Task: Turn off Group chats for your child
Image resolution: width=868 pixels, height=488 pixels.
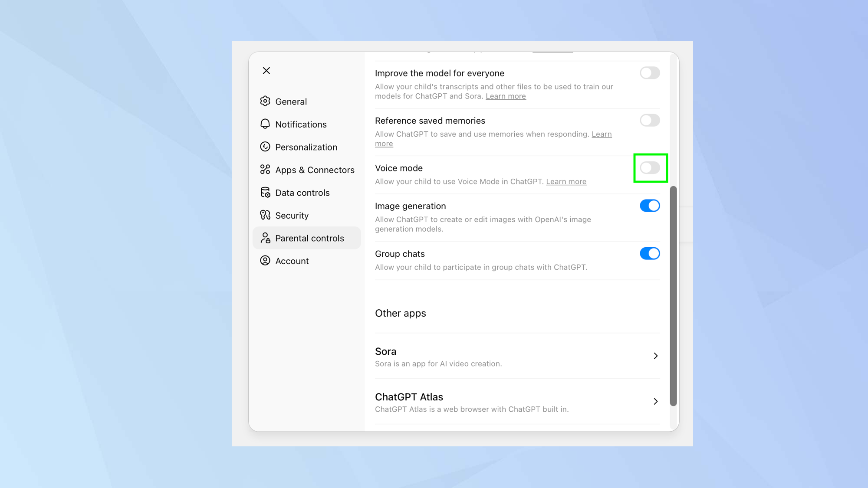Action: click(x=650, y=253)
